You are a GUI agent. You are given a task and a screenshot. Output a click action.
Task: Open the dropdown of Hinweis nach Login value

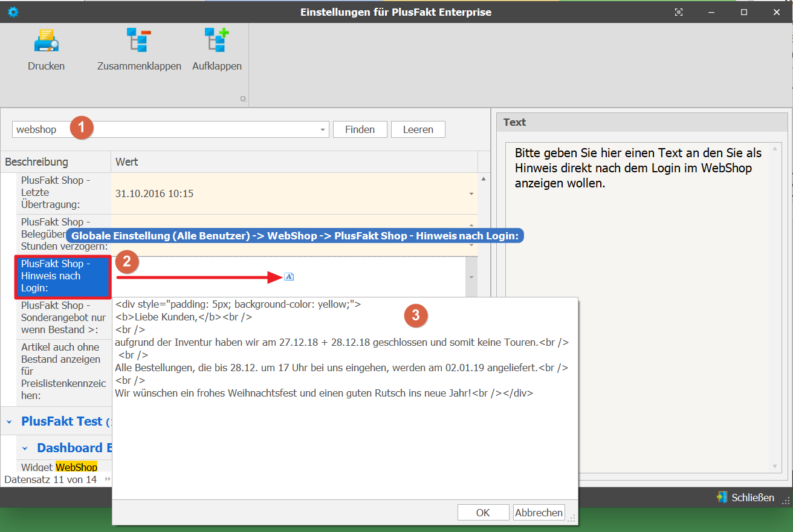pos(471,277)
